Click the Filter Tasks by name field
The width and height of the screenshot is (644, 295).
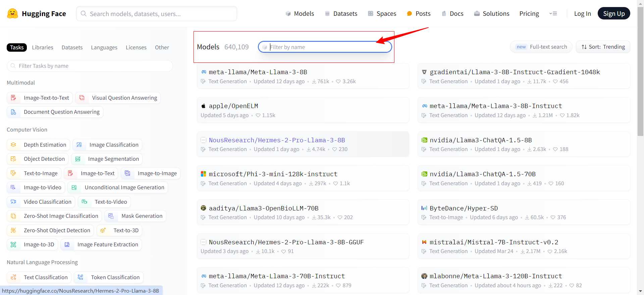click(x=90, y=66)
